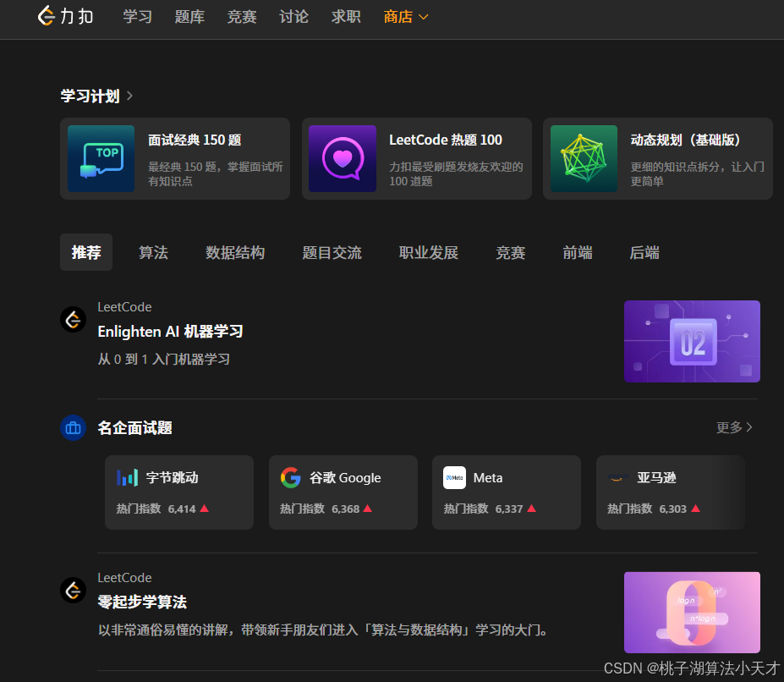Click the 更细的知识点拆分 description text

[697, 173]
